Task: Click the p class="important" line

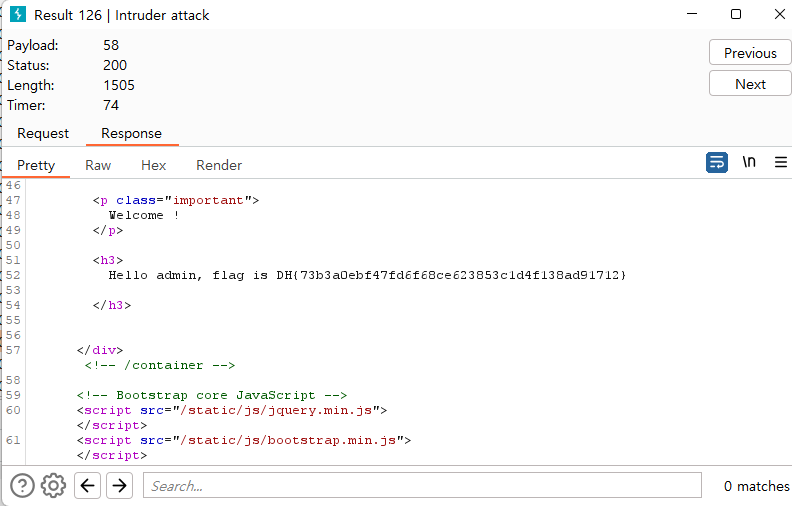Action: tap(176, 200)
